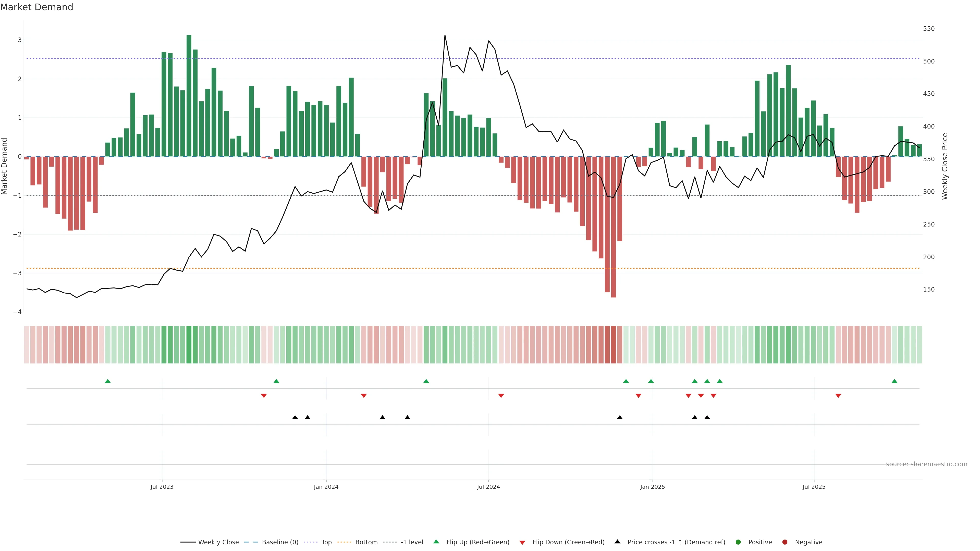Click the tallest green demand bar
980x551 pixels.
coord(189,95)
